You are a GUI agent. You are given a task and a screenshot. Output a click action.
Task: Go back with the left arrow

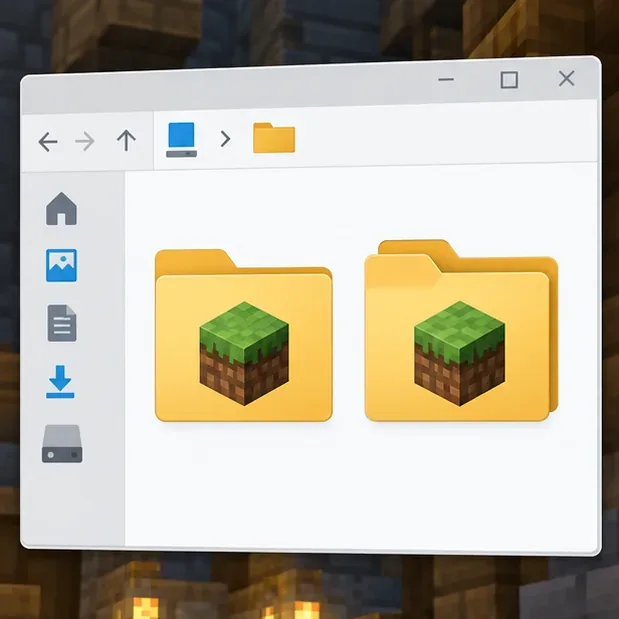pyautogui.click(x=48, y=142)
